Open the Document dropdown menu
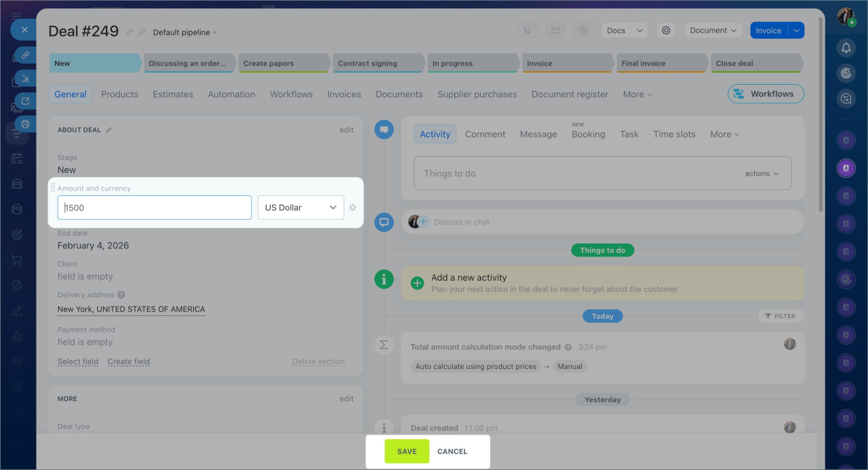The image size is (868, 470). click(713, 31)
